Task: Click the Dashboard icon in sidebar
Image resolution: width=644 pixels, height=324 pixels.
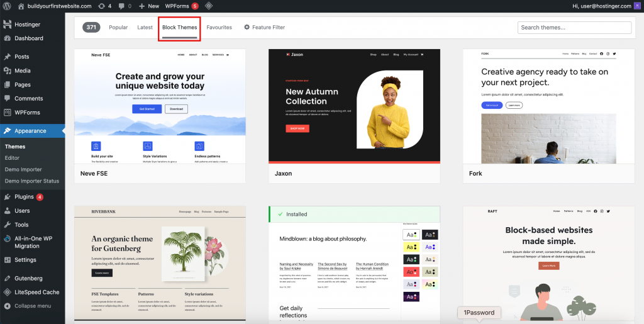Action: point(7,38)
